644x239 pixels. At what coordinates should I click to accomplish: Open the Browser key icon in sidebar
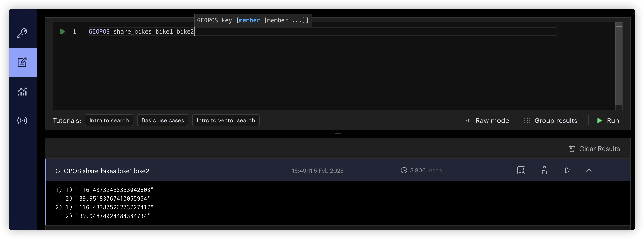pos(23,33)
